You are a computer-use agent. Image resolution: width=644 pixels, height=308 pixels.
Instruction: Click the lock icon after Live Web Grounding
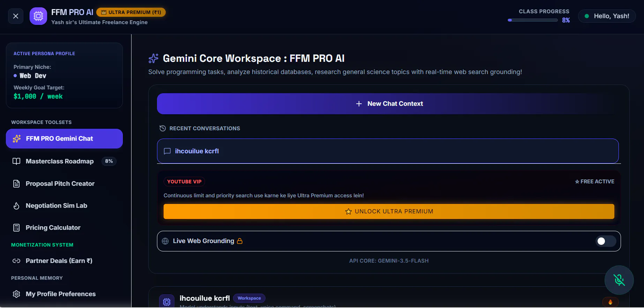tap(240, 241)
